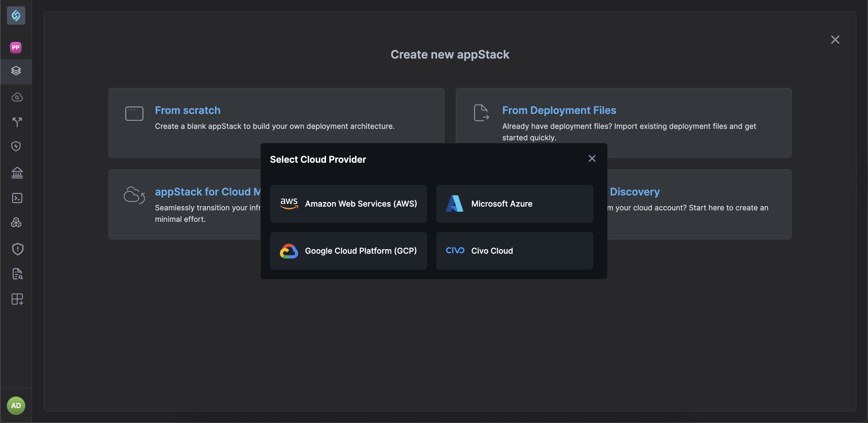Click the app logo icon in sidebar

click(x=16, y=15)
